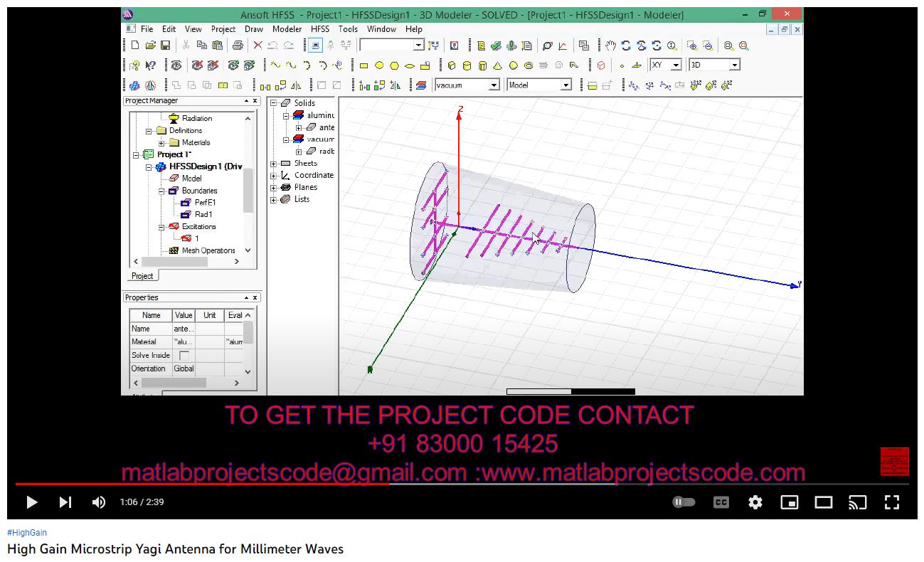Open the vacuum material dropdown
Viewport: 924px width, 562px height.
pyautogui.click(x=494, y=85)
